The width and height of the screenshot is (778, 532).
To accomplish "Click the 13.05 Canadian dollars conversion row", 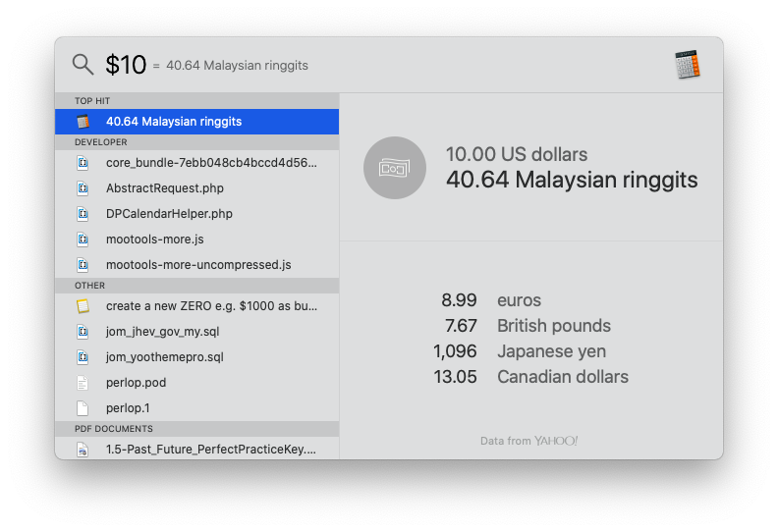I will [x=530, y=377].
